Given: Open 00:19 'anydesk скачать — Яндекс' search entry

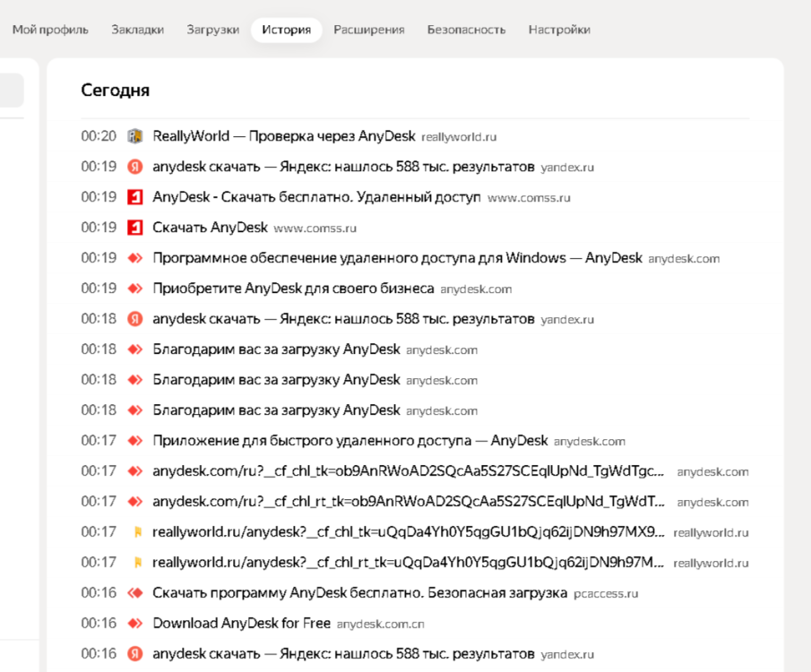Looking at the screenshot, I should (343, 167).
